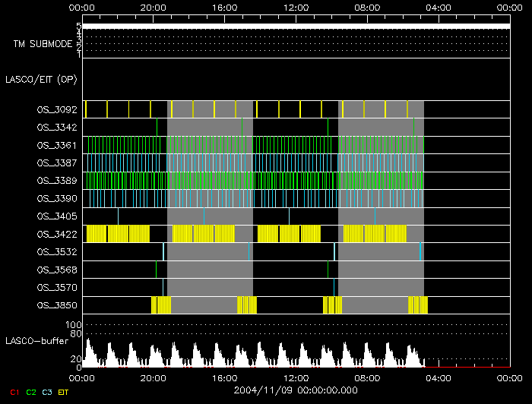
Task: Select the OS_3342 row label
Action: click(56, 128)
